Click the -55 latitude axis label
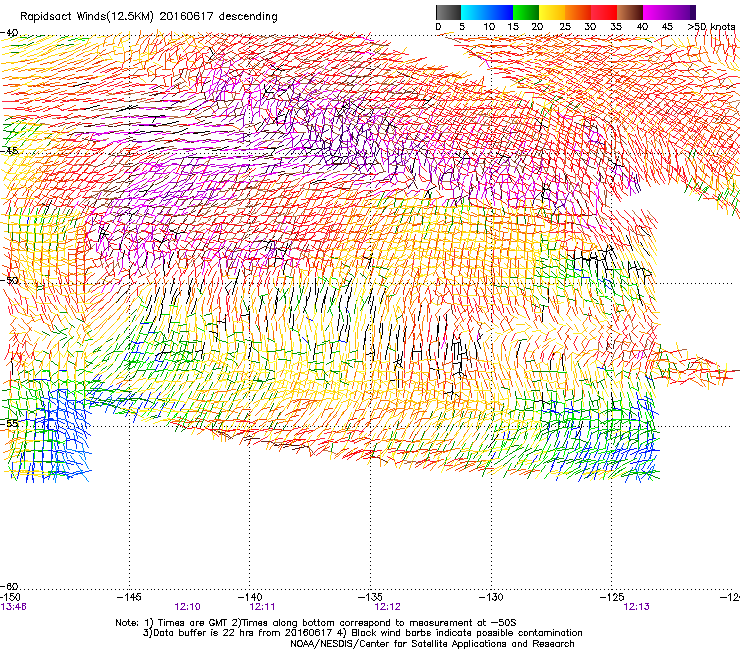The width and height of the screenshot is (740, 650). click(x=9, y=423)
